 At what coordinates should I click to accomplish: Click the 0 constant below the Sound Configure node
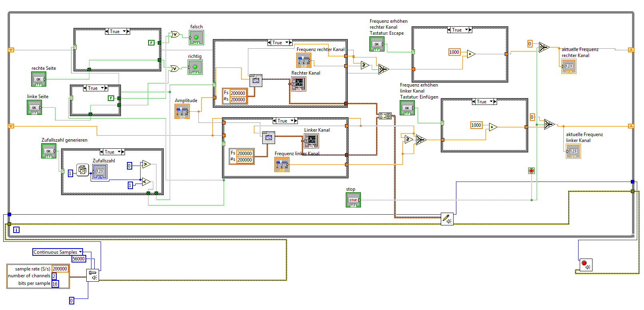point(71,301)
